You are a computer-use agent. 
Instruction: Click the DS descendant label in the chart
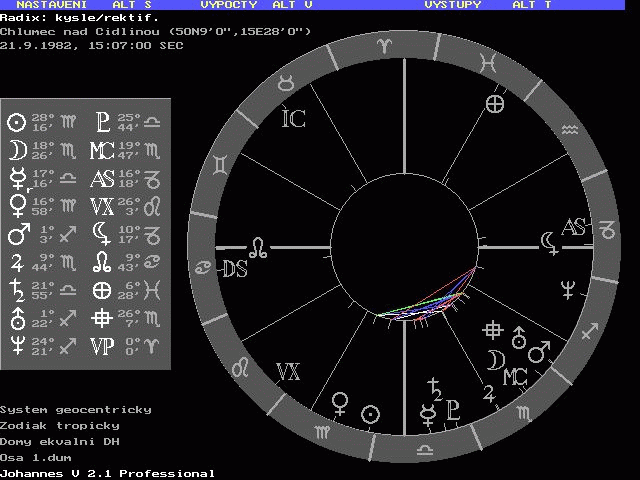pyautogui.click(x=234, y=268)
